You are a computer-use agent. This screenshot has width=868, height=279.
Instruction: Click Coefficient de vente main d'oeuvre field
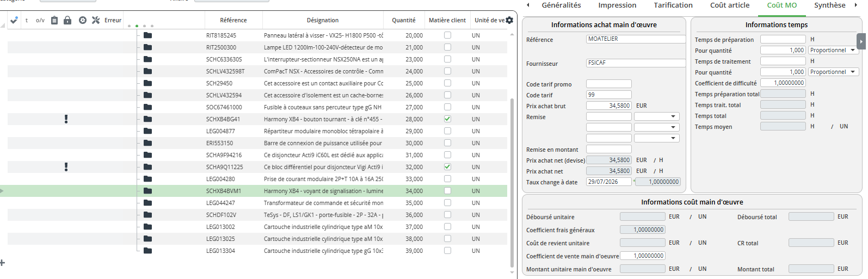(x=643, y=256)
